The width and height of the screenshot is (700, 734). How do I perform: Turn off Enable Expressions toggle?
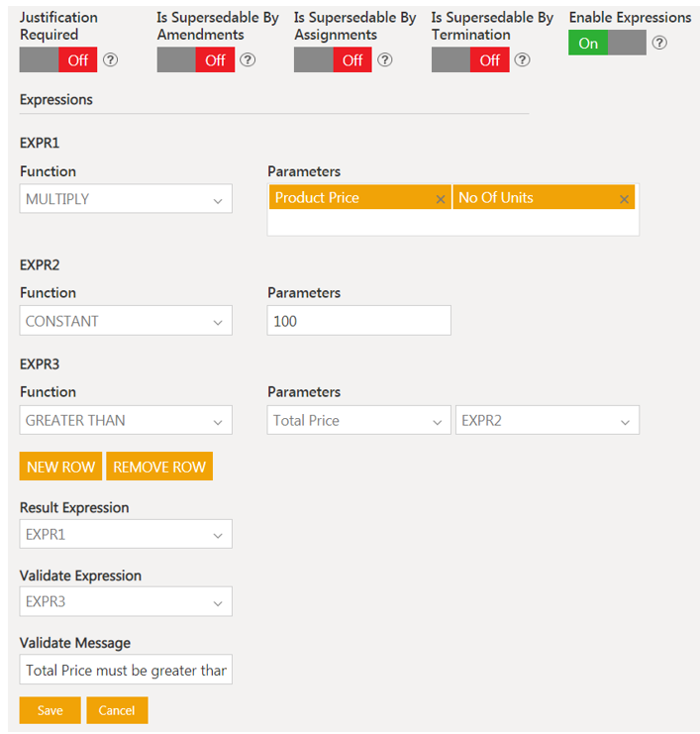tap(607, 43)
